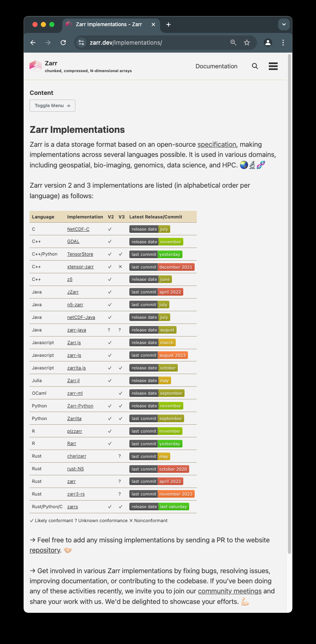Click the Zarr logo icon
This screenshot has height=644, width=316.
click(x=35, y=66)
